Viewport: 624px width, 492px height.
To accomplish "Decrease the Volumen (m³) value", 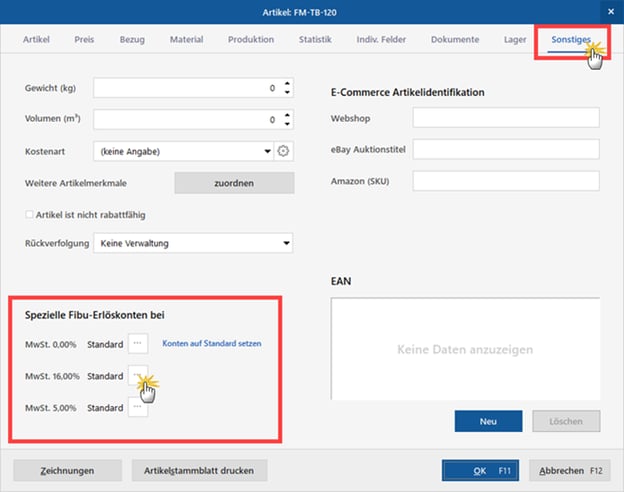I will pyautogui.click(x=287, y=125).
